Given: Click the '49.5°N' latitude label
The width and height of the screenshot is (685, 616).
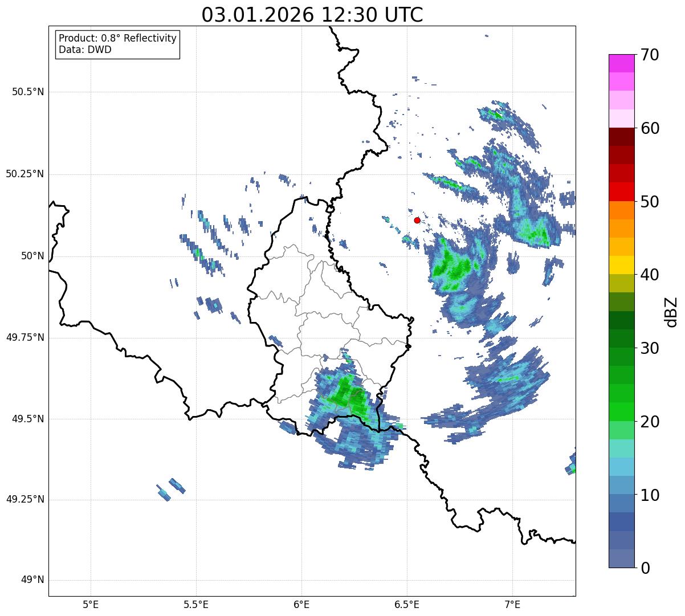Looking at the screenshot, I should coord(27,419).
